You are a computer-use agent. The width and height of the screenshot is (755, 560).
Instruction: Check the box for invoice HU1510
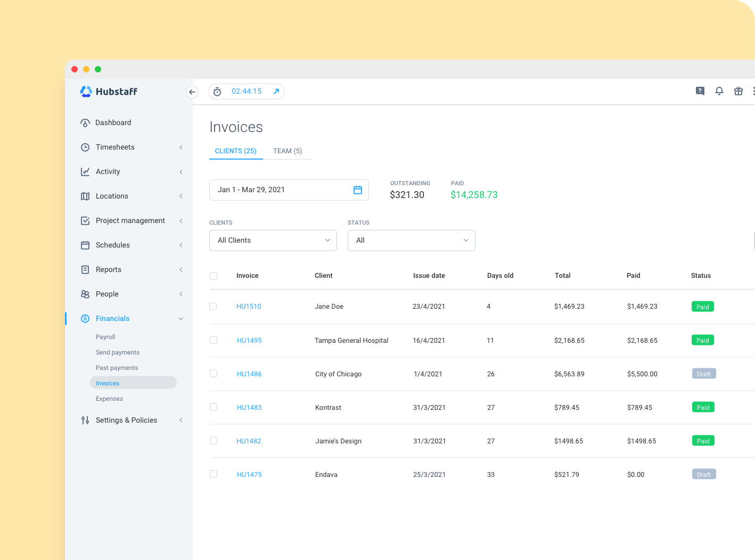point(213,307)
